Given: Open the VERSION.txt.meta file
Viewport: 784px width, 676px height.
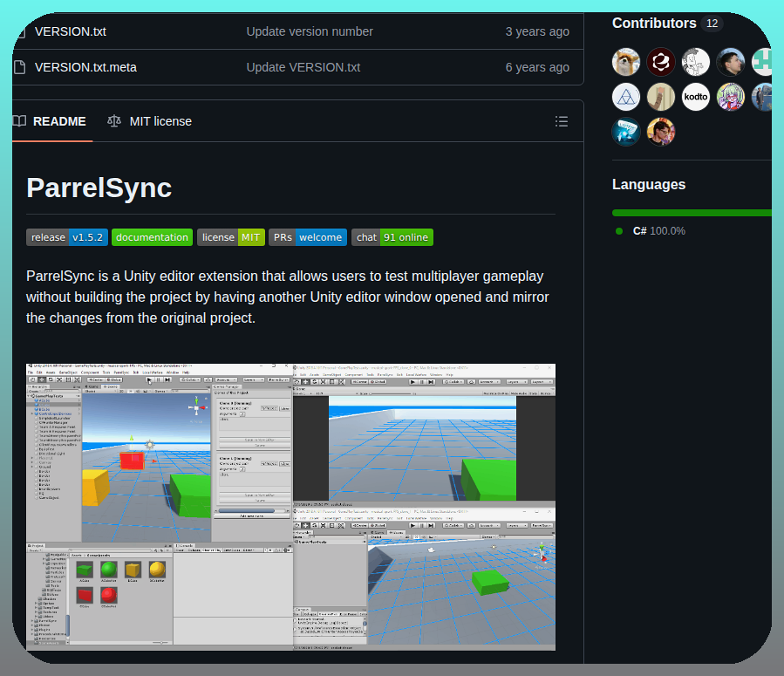Looking at the screenshot, I should [x=85, y=67].
